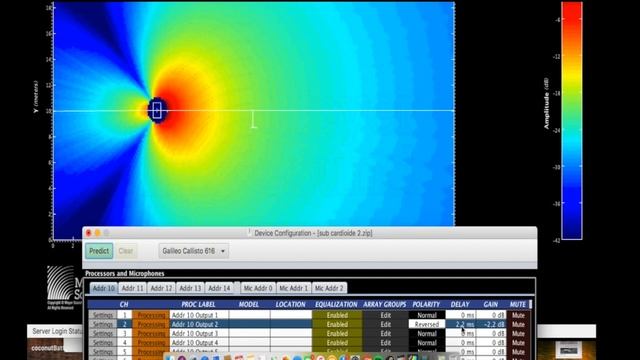The height and width of the screenshot is (360, 640).
Task: Click the Model cell for channel 1
Action: tap(249, 315)
